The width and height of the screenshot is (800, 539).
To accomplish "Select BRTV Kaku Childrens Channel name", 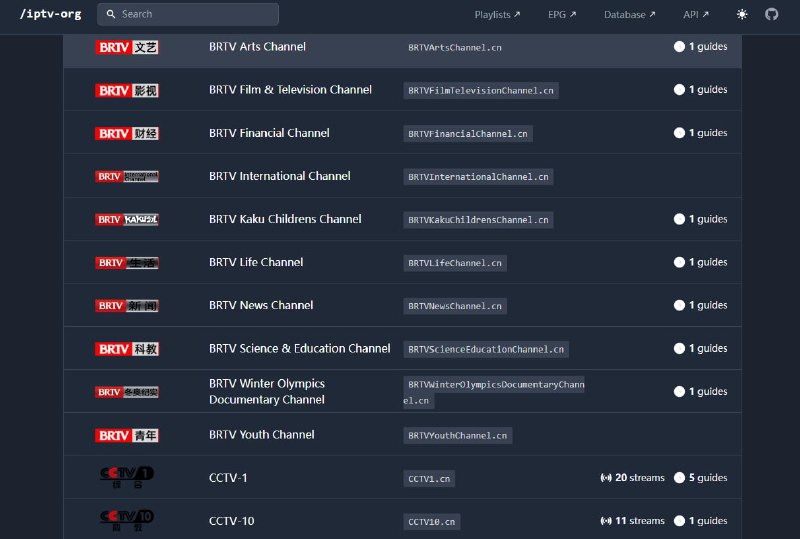I will pos(285,219).
